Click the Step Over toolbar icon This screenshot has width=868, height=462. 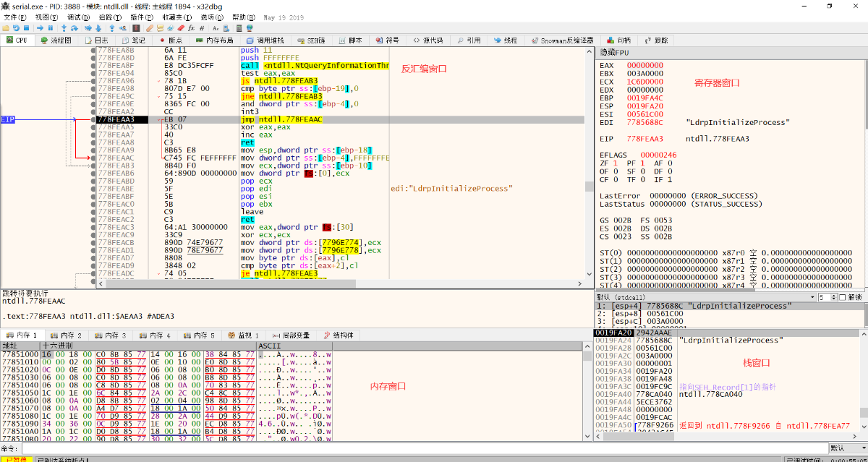pos(75,27)
